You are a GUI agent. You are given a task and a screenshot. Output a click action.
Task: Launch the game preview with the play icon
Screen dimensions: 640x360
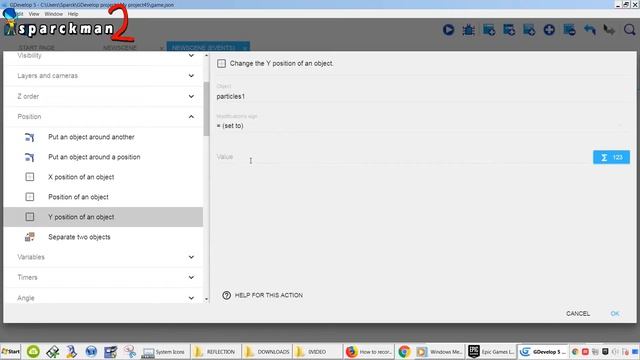coord(448,30)
